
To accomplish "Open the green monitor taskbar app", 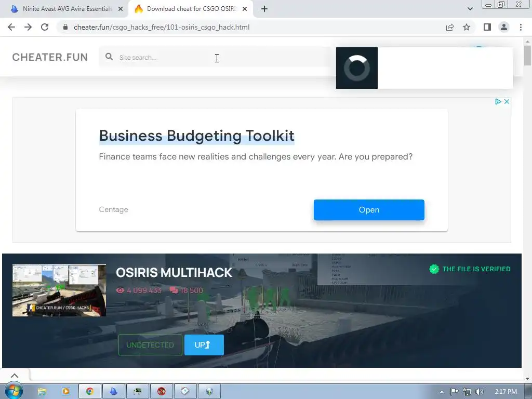I will (137, 392).
